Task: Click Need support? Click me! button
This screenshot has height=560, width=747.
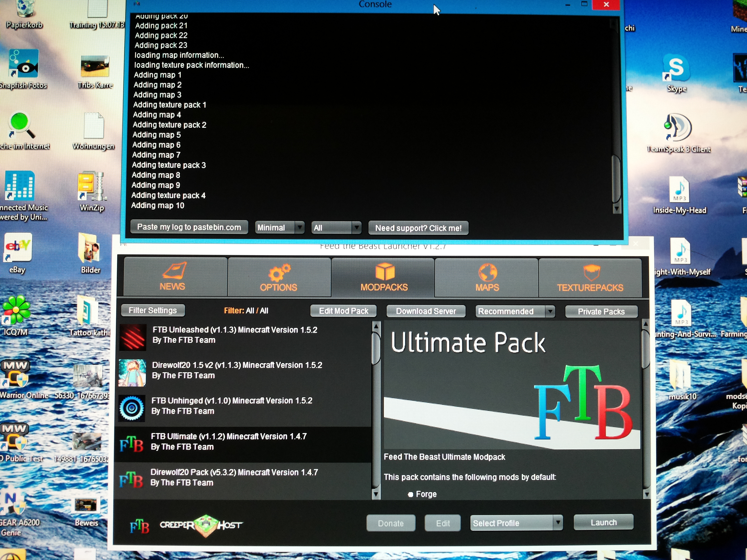Action: 418,228
